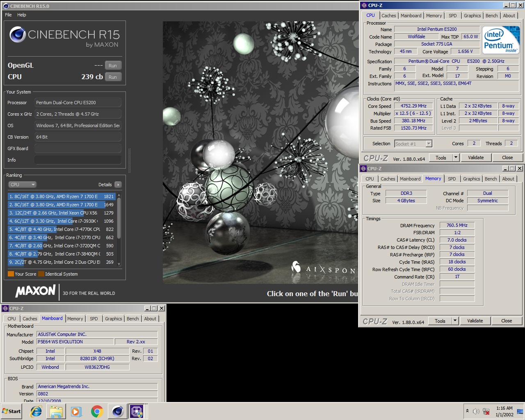Screen dimensions: 525x420
Task: Open Windows Explorer folder from taskbar
Action: point(56,411)
